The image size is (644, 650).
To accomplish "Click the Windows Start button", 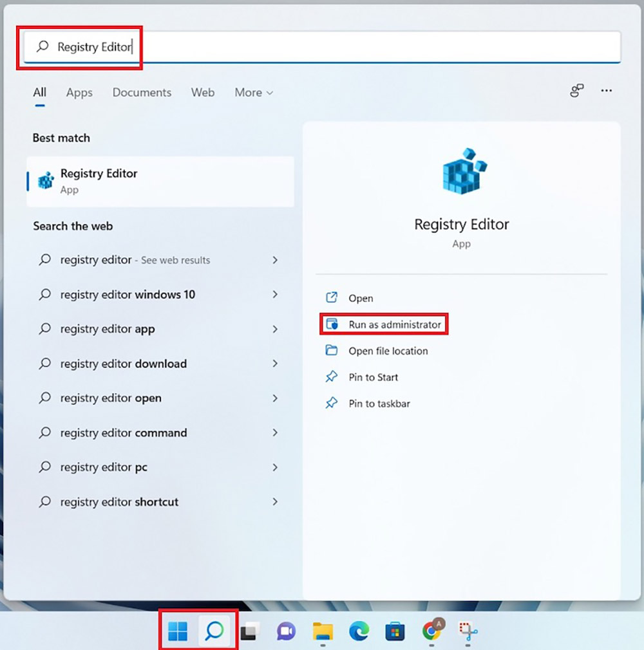I will point(178,631).
